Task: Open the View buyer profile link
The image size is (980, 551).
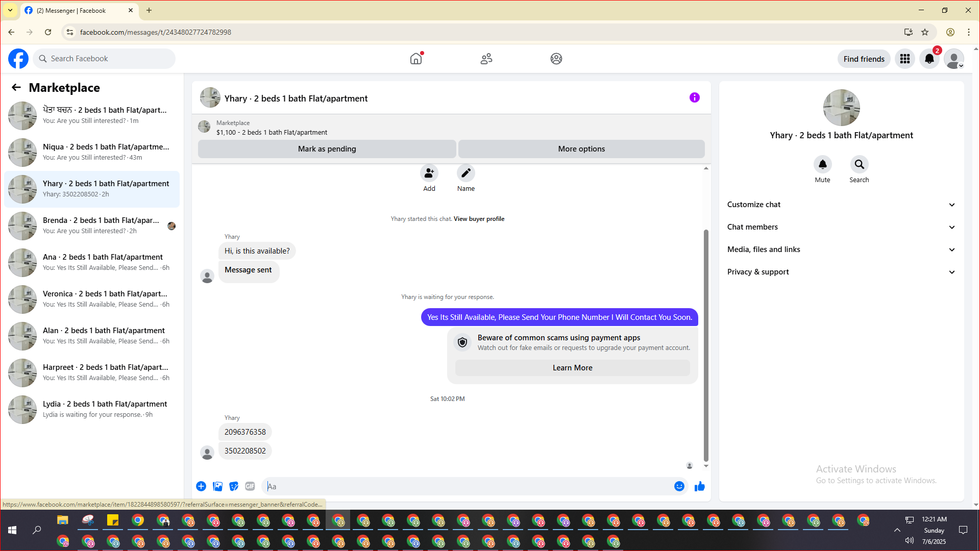Action: click(x=479, y=219)
